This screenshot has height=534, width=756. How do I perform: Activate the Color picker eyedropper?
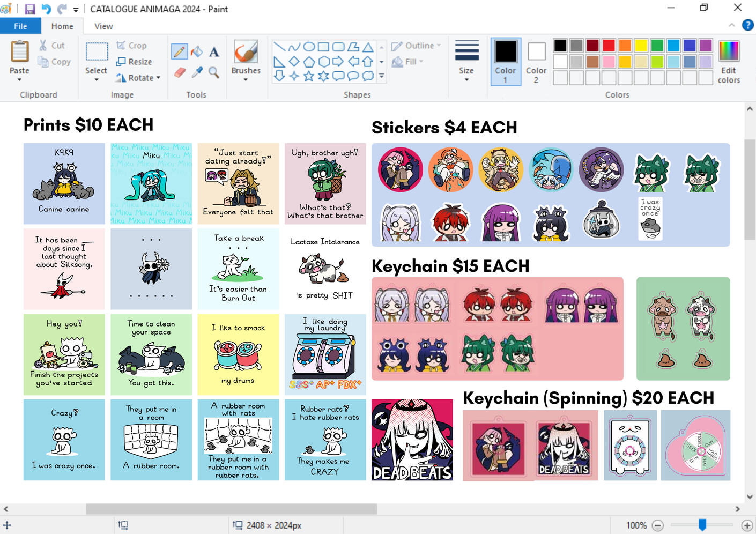click(197, 72)
